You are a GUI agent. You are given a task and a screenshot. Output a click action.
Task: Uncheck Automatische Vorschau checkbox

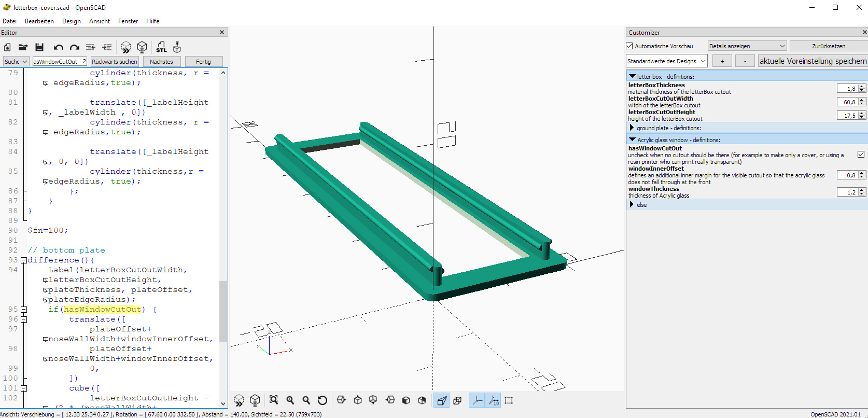click(x=629, y=46)
